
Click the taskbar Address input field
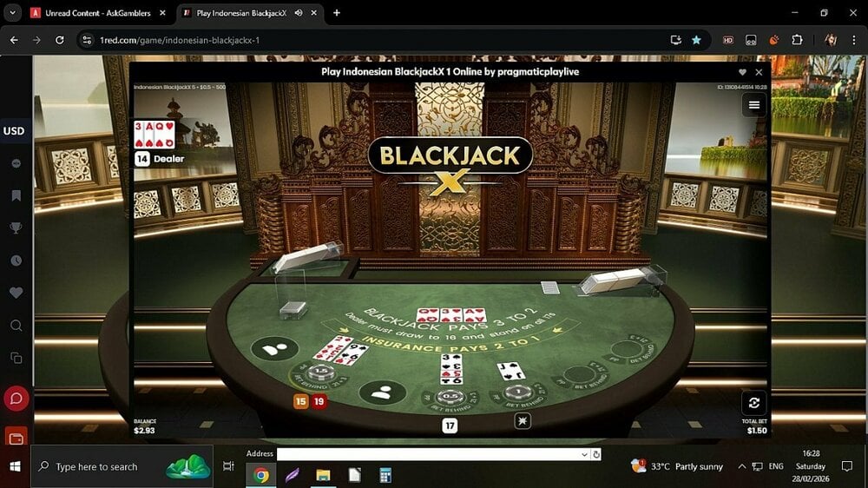(x=428, y=454)
